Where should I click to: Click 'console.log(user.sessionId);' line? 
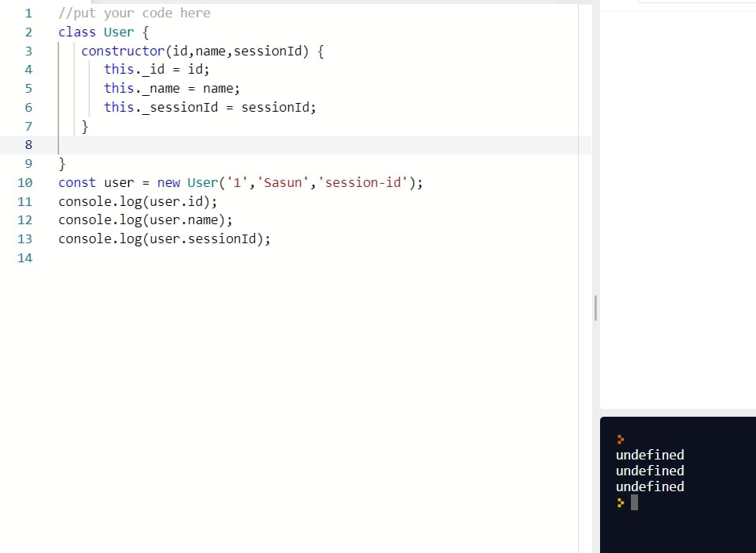(x=165, y=239)
